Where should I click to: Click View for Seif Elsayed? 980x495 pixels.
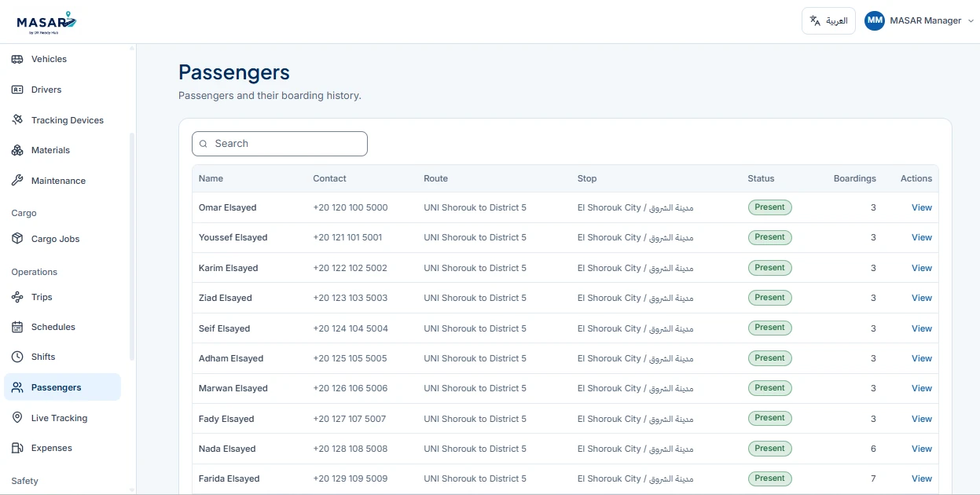pyautogui.click(x=921, y=328)
